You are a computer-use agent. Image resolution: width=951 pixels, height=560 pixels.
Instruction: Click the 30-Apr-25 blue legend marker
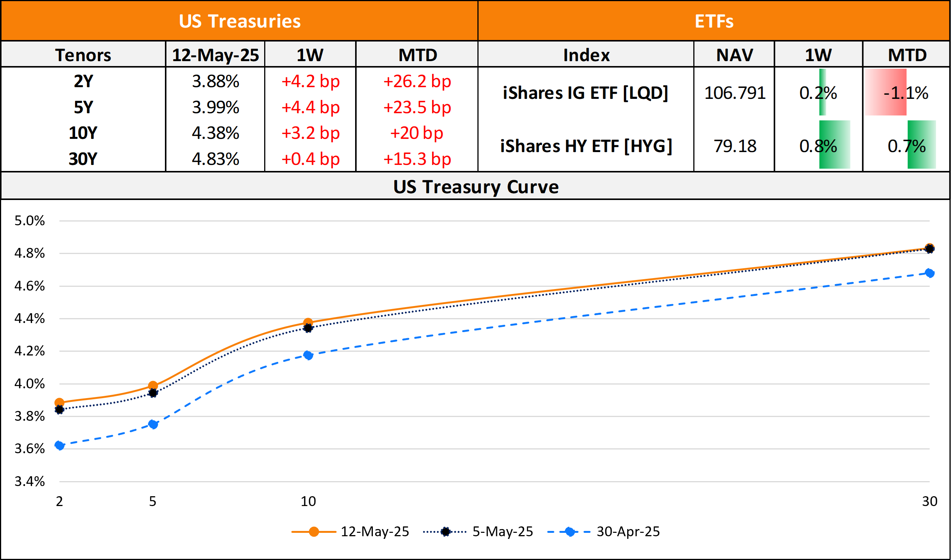click(569, 532)
